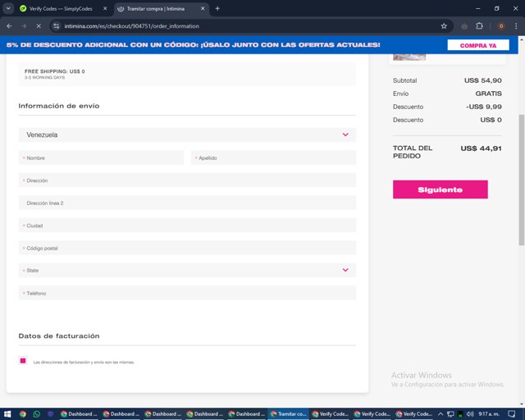Open the Windows Start menu
Viewport: 525px width, 420px height.
click(x=7, y=414)
